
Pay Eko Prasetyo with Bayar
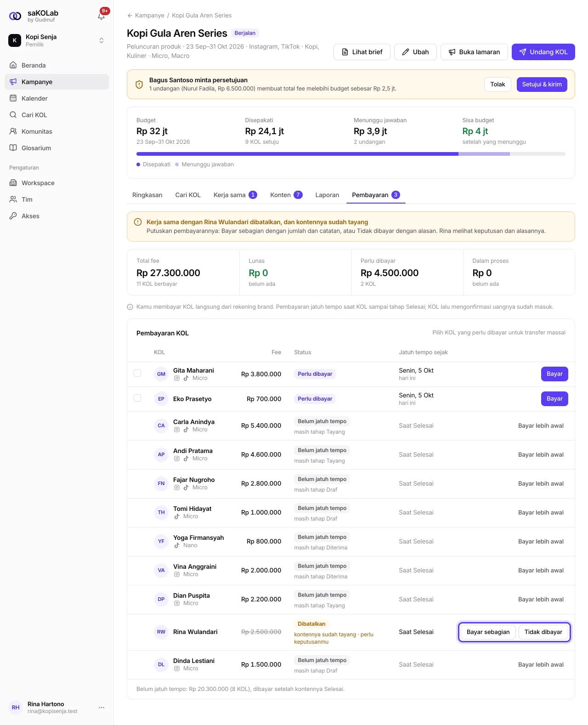coord(554,399)
